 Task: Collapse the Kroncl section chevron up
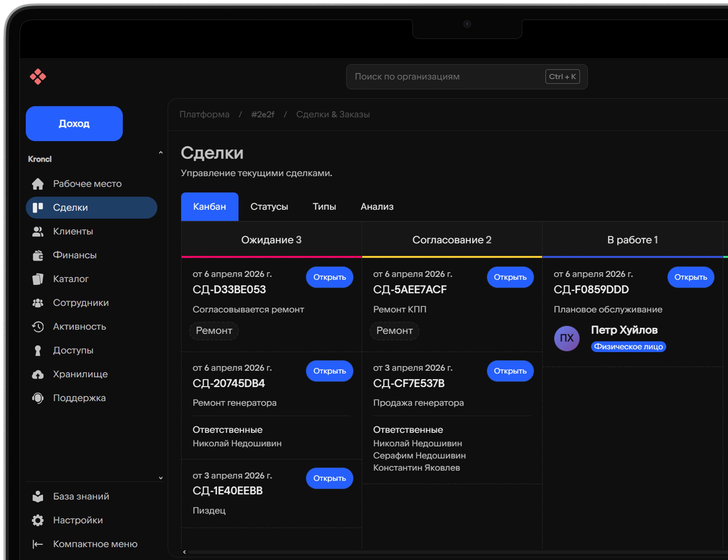tap(161, 153)
